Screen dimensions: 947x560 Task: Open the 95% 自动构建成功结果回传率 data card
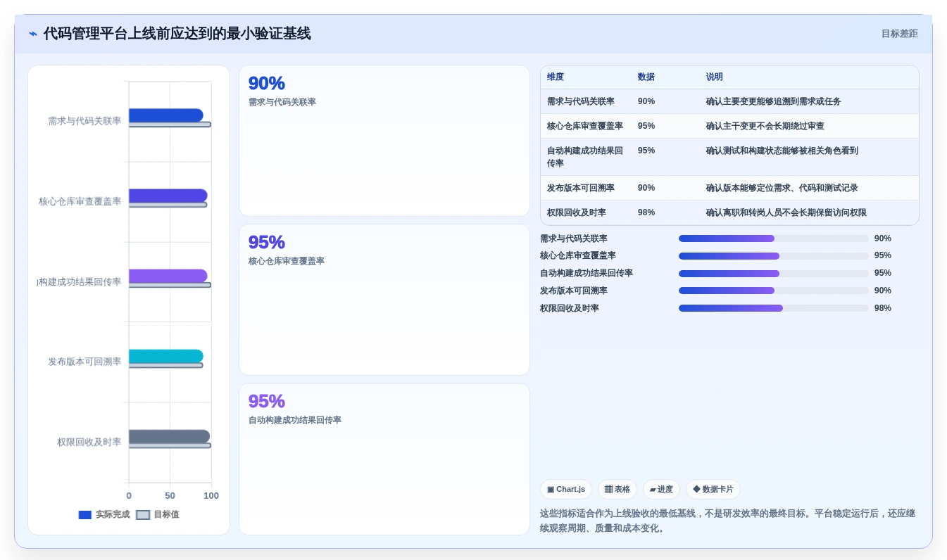click(384, 459)
